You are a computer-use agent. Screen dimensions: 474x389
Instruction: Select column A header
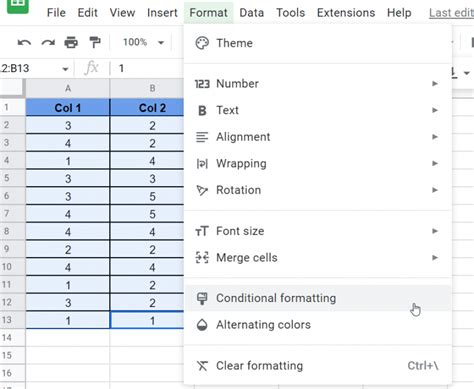click(x=68, y=88)
